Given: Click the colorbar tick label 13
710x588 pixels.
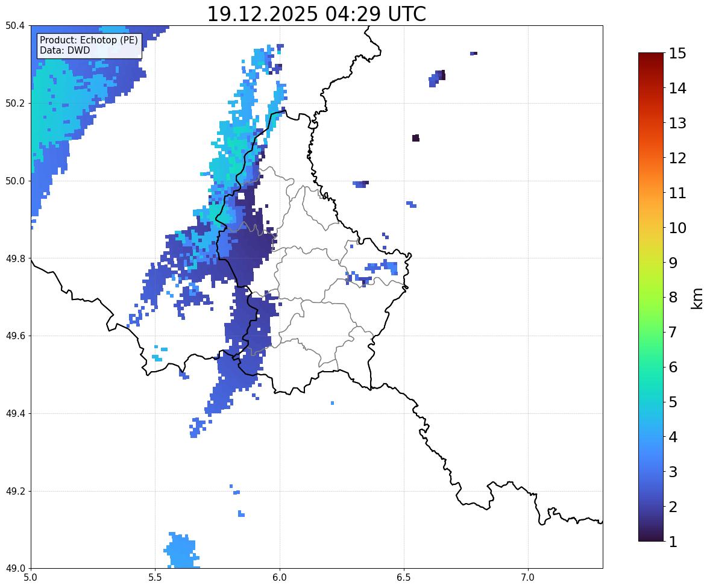Looking at the screenshot, I should click(677, 123).
